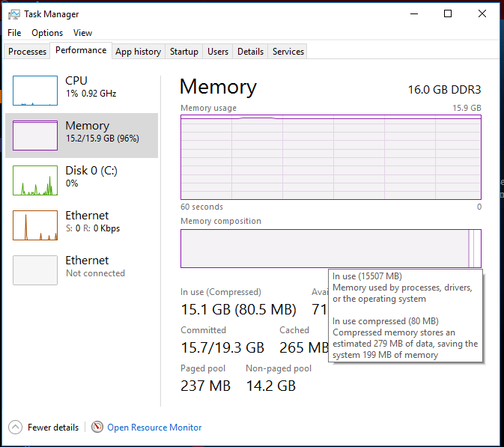The height and width of the screenshot is (447, 504).
Task: Open the Users tab
Action: [218, 52]
